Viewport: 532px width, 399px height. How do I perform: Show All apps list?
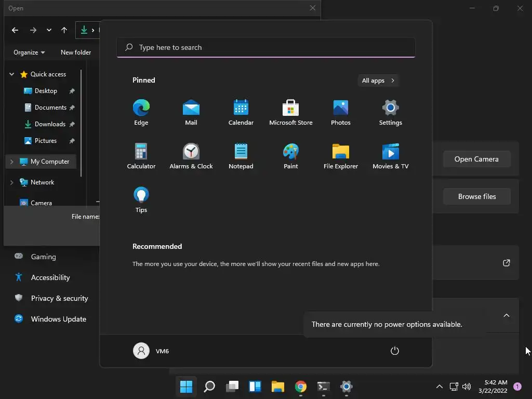point(378,81)
